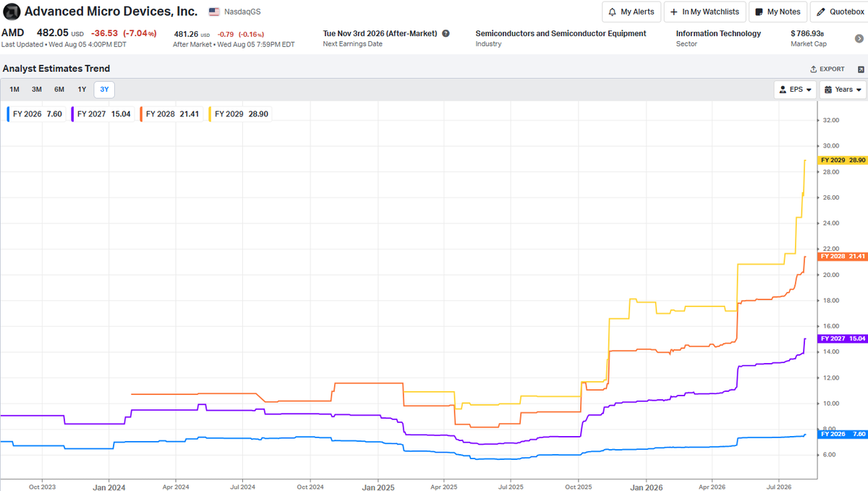This screenshot has height=491, width=868.
Task: Click the blue FY 2026 7.60 axis tag
Action: 843,434
